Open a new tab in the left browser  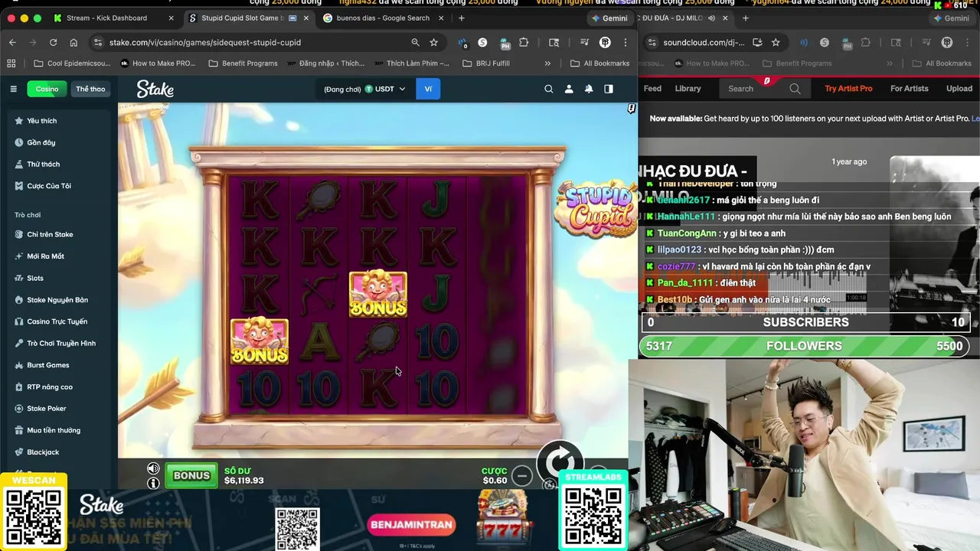461,18
